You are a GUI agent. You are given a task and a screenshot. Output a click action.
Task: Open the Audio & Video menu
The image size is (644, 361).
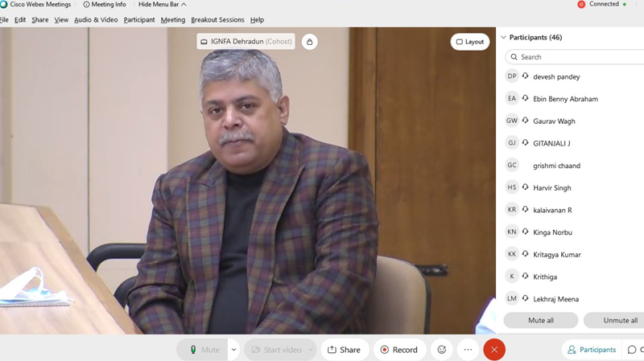tap(96, 19)
